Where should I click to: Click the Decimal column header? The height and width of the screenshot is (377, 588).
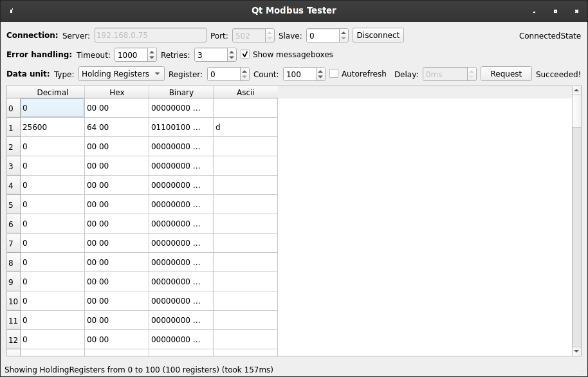pyautogui.click(x=53, y=92)
